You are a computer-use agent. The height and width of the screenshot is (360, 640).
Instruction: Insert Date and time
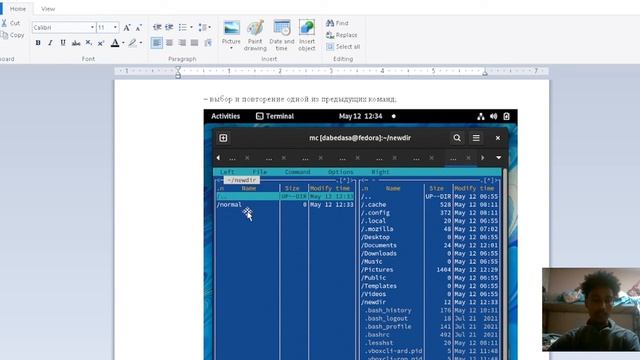pyautogui.click(x=282, y=35)
